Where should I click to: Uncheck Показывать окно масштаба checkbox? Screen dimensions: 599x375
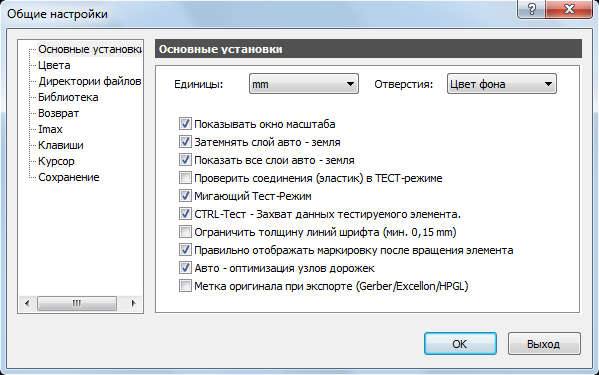point(185,124)
